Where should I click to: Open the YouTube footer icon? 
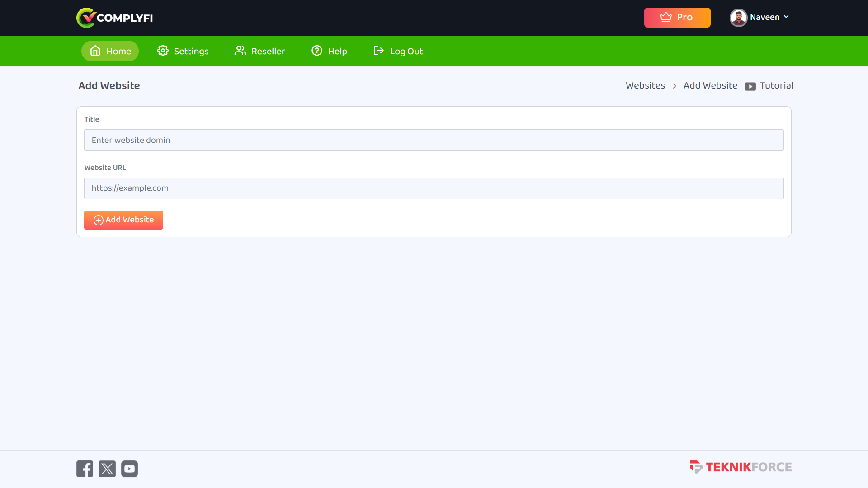pos(129,469)
